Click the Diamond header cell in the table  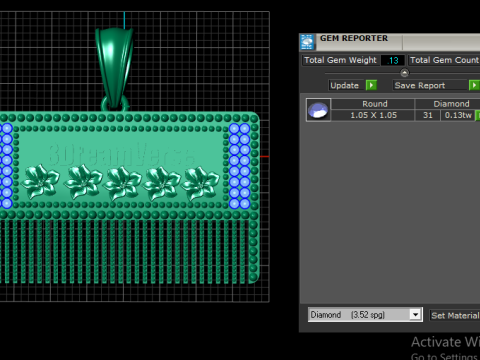[x=448, y=104]
